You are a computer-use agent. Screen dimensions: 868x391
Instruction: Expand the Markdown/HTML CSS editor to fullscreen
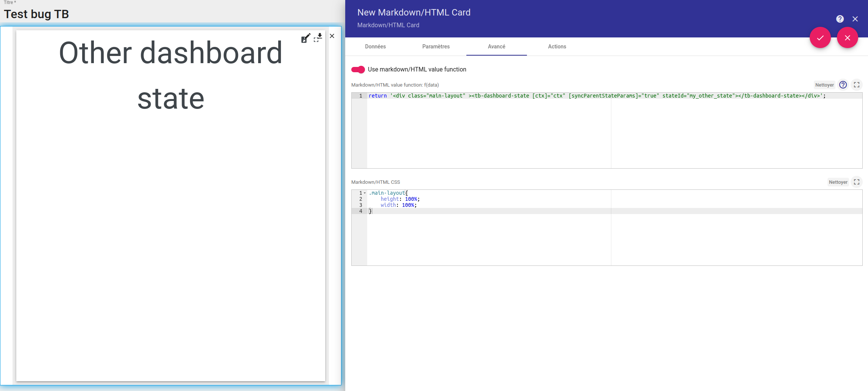(857, 182)
